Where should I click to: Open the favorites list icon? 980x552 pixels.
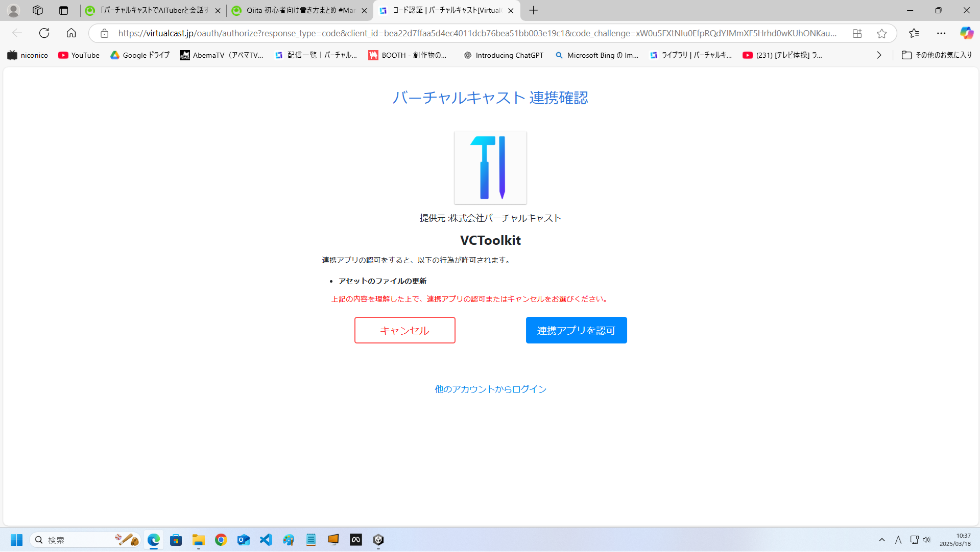point(914,33)
